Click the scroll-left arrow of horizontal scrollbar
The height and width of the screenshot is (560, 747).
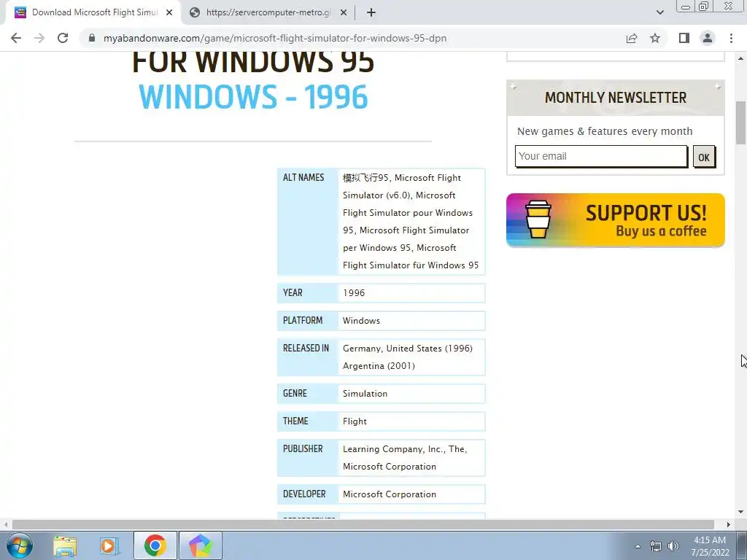[x=5, y=524]
